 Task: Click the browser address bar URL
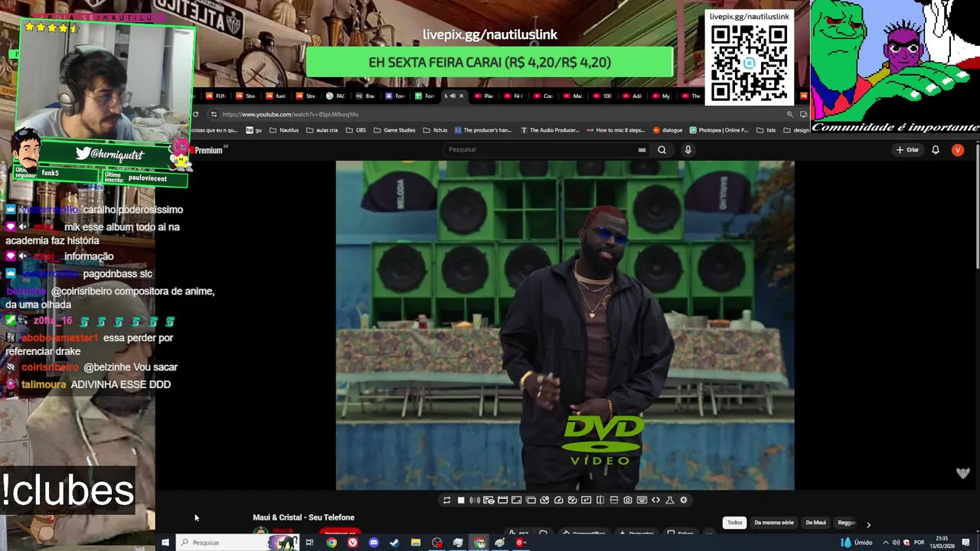click(x=290, y=114)
